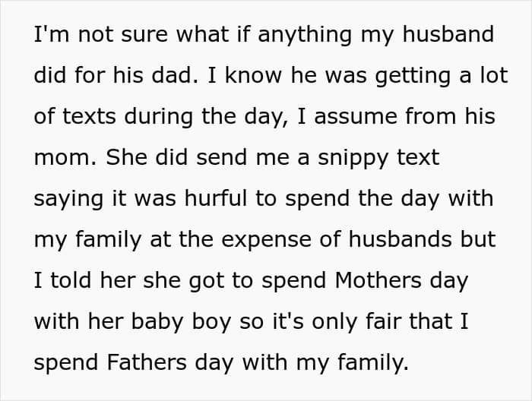
Task: Place cursor on the word "know"
Action: pos(253,75)
